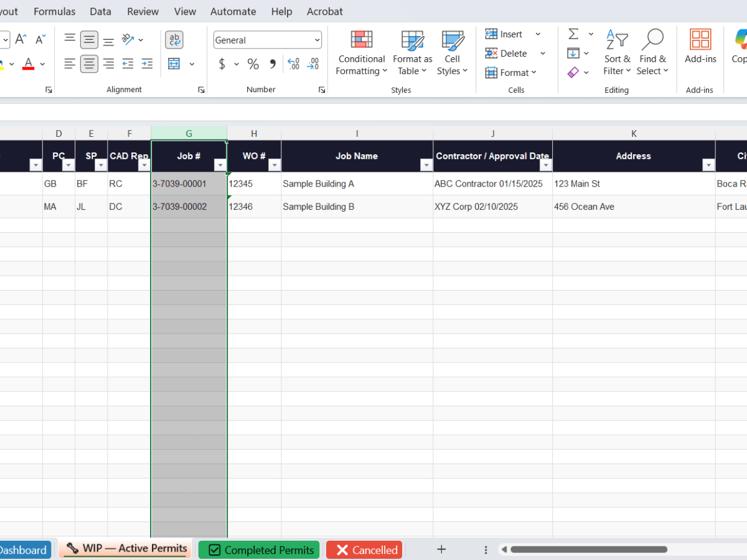The image size is (747, 560).
Task: Align text to the left
Action: pos(70,63)
